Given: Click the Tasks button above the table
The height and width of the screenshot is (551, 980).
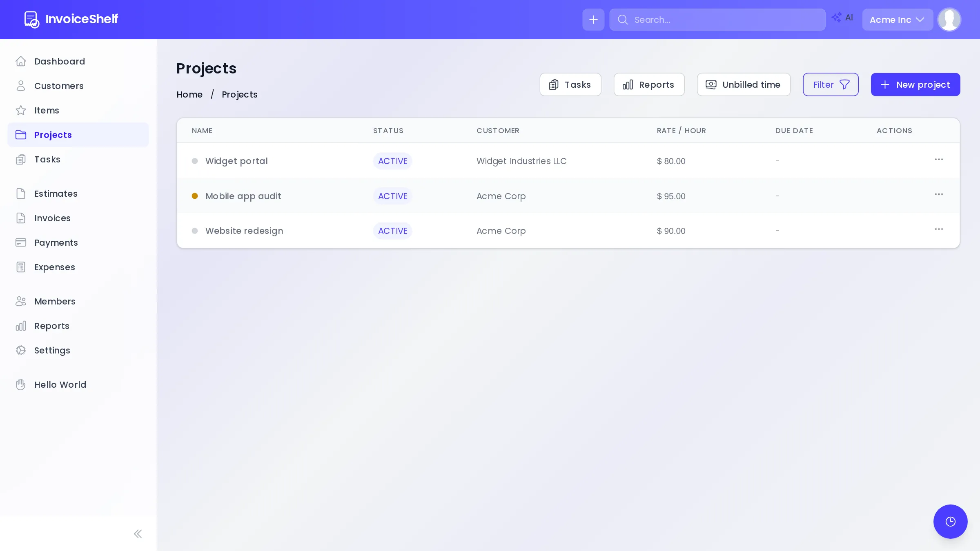Looking at the screenshot, I should (570, 84).
